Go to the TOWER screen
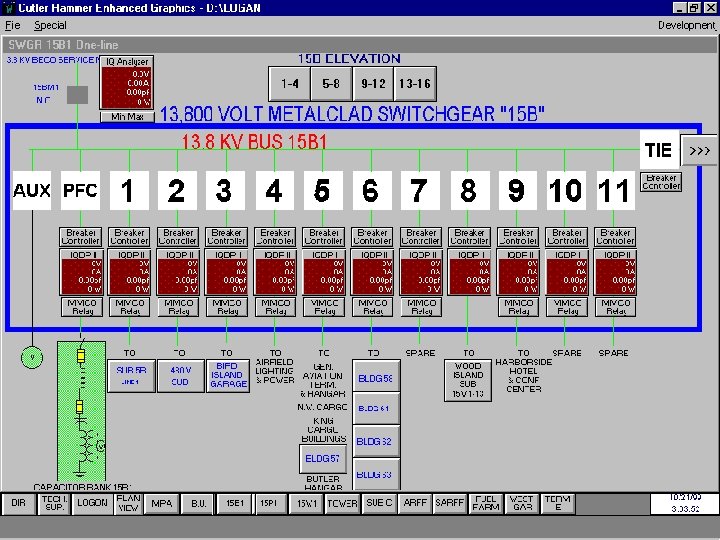 343,503
